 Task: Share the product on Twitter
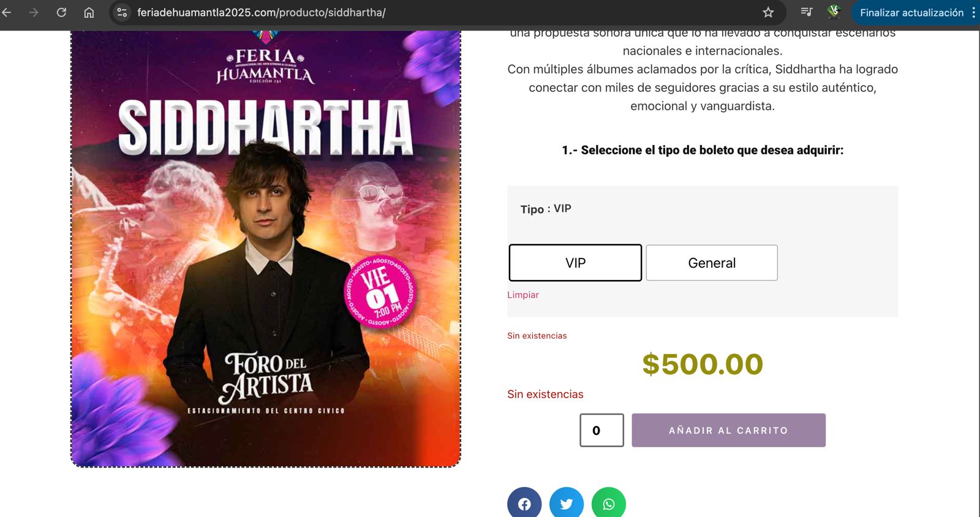[567, 503]
